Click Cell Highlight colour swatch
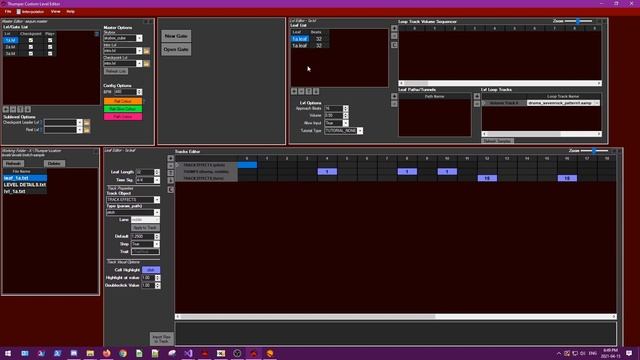This screenshot has height=360, width=640. coord(151,270)
